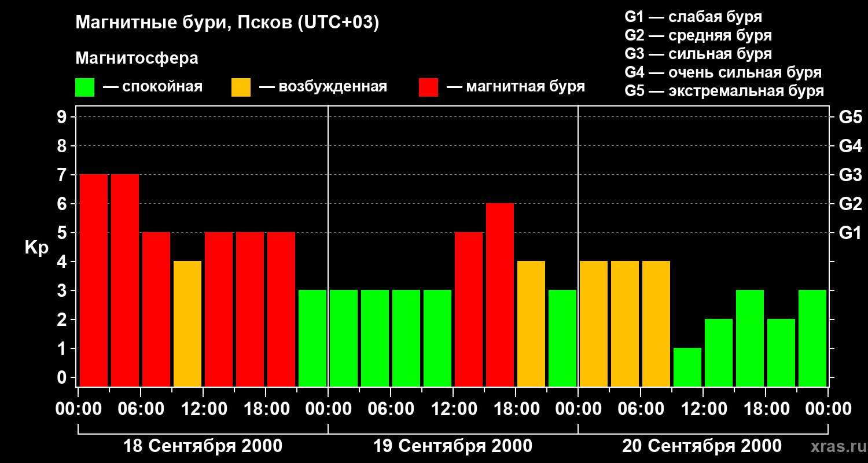Click the — возбужденная legend label
This screenshot has height=463, width=868.
323,87
